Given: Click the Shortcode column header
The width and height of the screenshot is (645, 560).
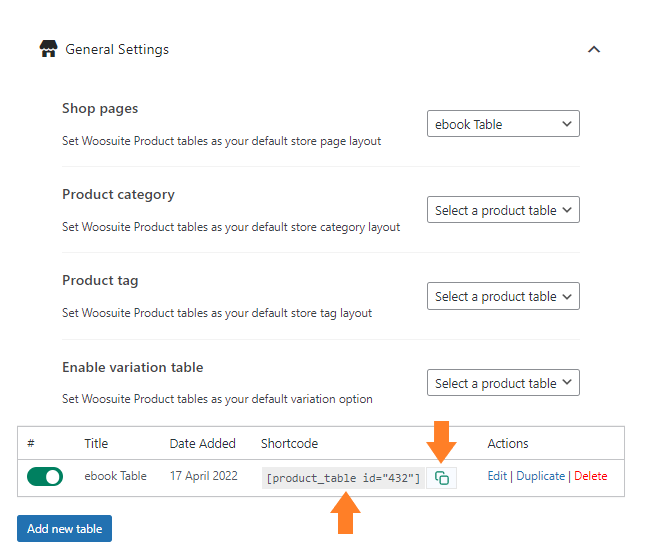Looking at the screenshot, I should 289,443.
